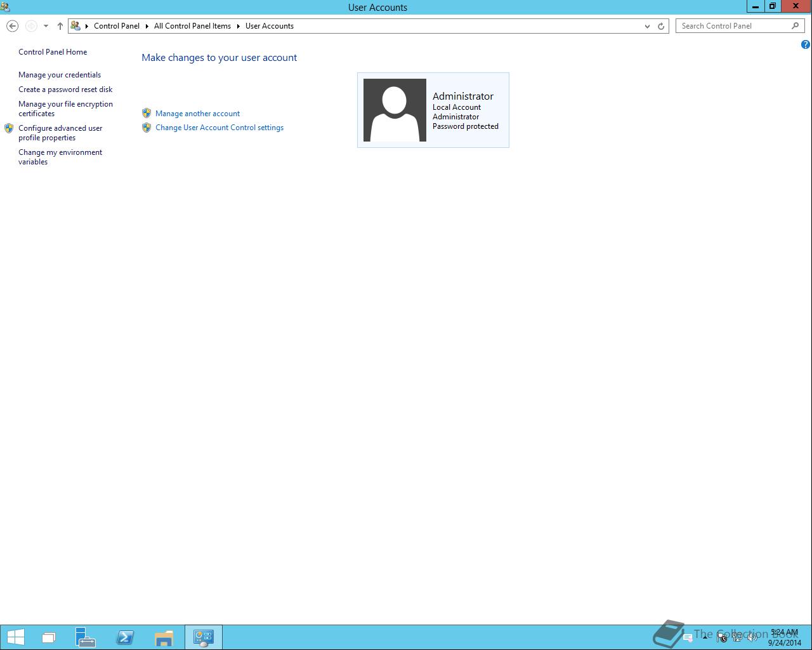Click the search magnifier icon

coord(796,26)
